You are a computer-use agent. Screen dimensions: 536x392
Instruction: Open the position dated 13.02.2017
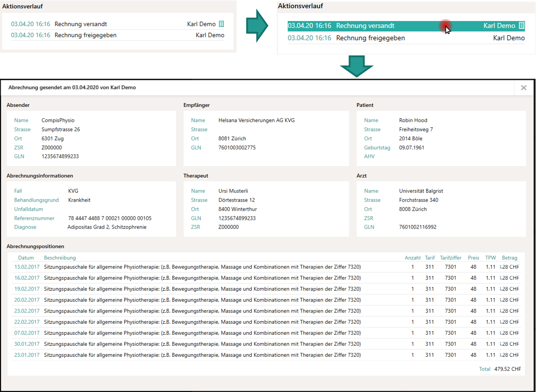click(x=27, y=267)
